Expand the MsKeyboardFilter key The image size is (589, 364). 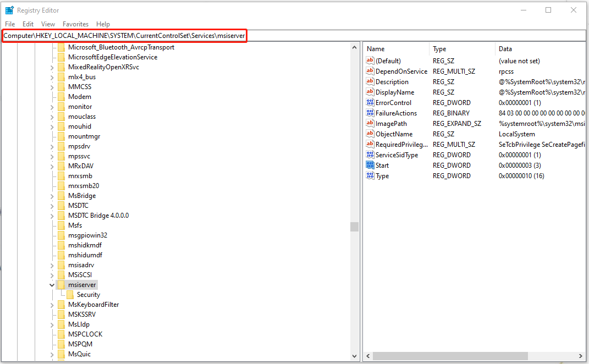pyautogui.click(x=52, y=305)
